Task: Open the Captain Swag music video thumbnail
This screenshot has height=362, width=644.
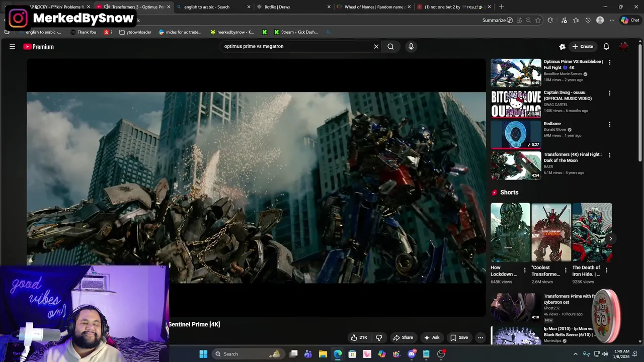Action: pos(516,104)
